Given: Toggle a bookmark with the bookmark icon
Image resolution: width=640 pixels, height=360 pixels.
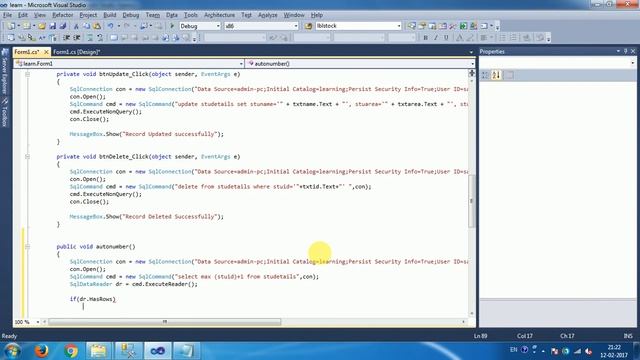Looking at the screenshot, I should click(x=114, y=38).
